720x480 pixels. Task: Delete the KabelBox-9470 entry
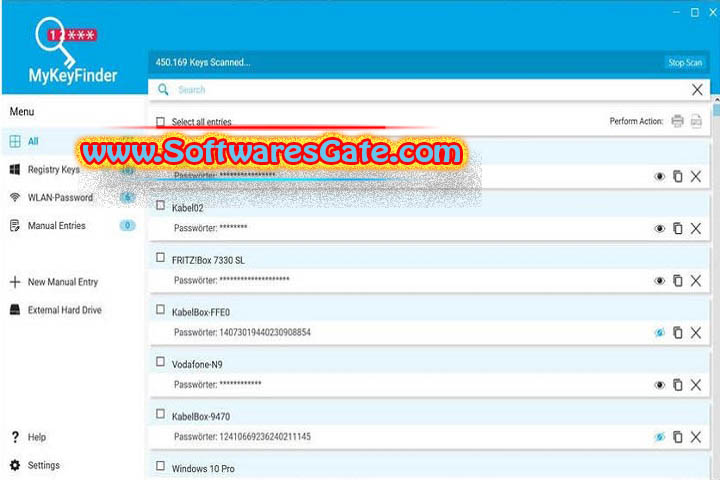tap(696, 437)
